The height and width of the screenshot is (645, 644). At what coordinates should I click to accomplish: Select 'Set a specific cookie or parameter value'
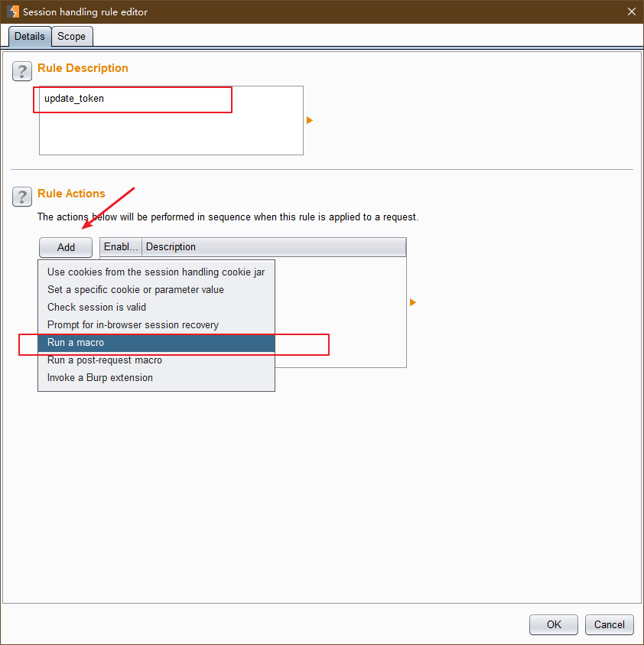[x=135, y=289]
